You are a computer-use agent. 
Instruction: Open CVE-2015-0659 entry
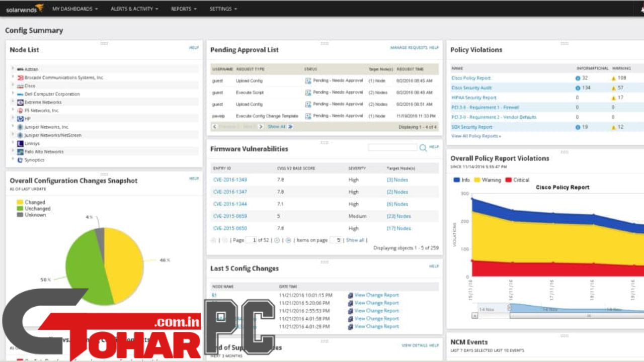[x=230, y=216]
